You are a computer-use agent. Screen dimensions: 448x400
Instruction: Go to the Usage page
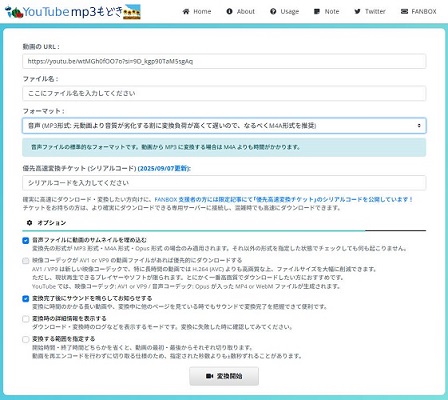284,12
